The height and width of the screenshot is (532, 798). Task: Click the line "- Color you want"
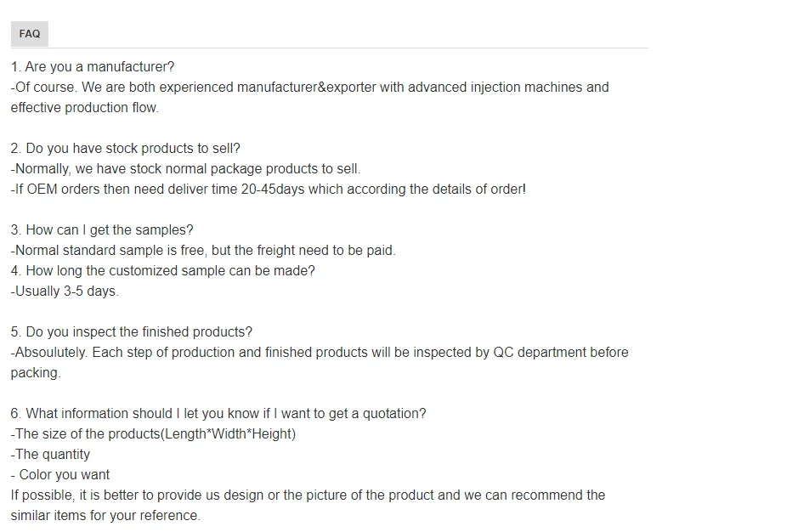coord(60,474)
